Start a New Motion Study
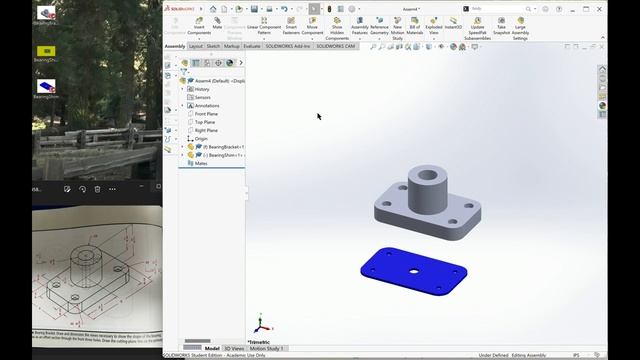 (x=397, y=29)
